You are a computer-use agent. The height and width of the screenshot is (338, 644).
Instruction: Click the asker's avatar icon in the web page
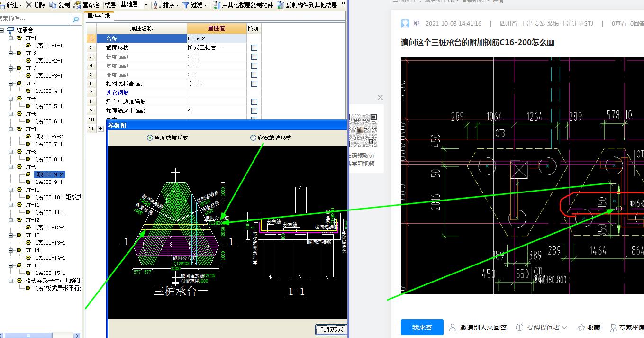(x=405, y=24)
